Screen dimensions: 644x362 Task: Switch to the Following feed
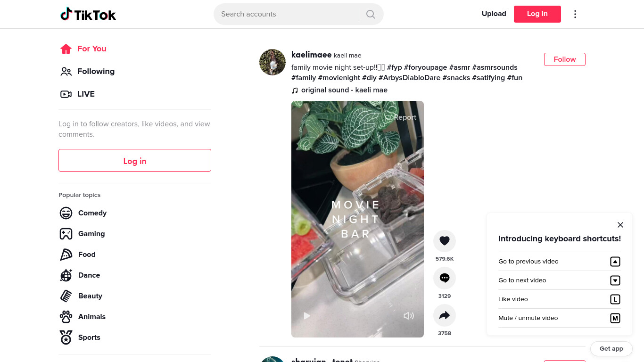[88, 72]
